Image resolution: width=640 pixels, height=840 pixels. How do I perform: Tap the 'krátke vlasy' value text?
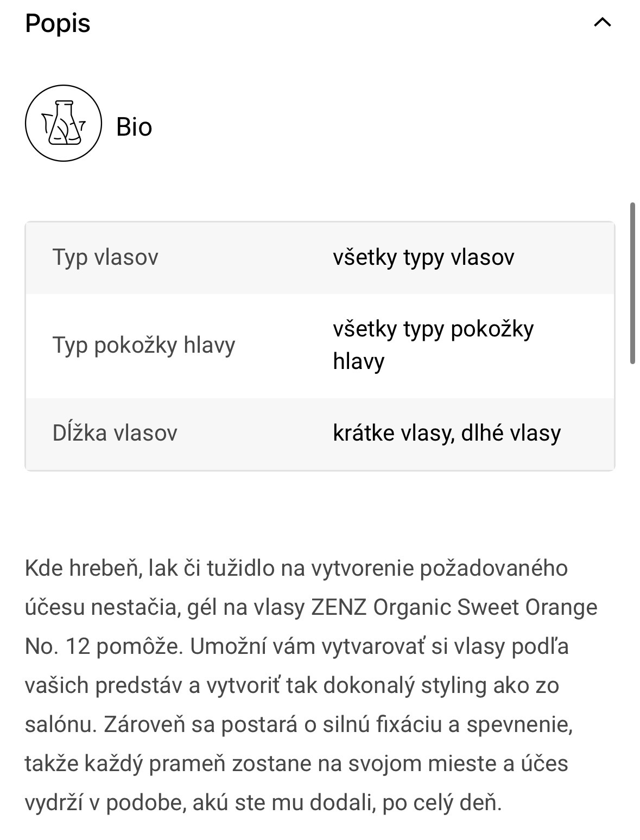click(393, 433)
